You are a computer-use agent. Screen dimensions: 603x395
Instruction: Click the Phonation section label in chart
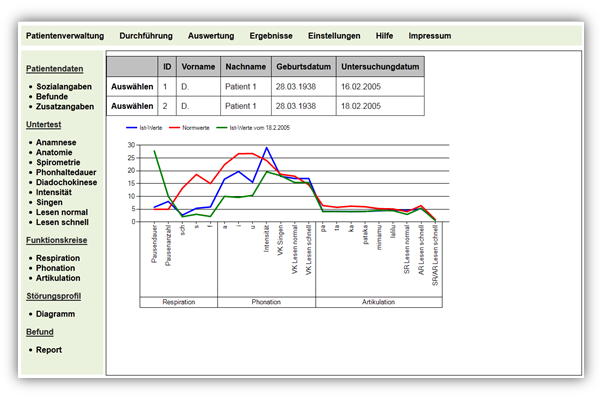[266, 302]
